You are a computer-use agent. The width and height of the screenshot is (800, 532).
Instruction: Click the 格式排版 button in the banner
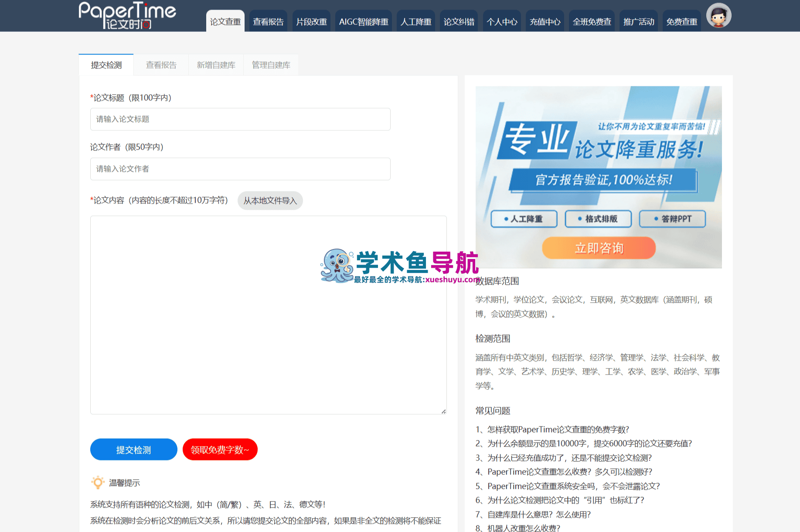tap(598, 219)
